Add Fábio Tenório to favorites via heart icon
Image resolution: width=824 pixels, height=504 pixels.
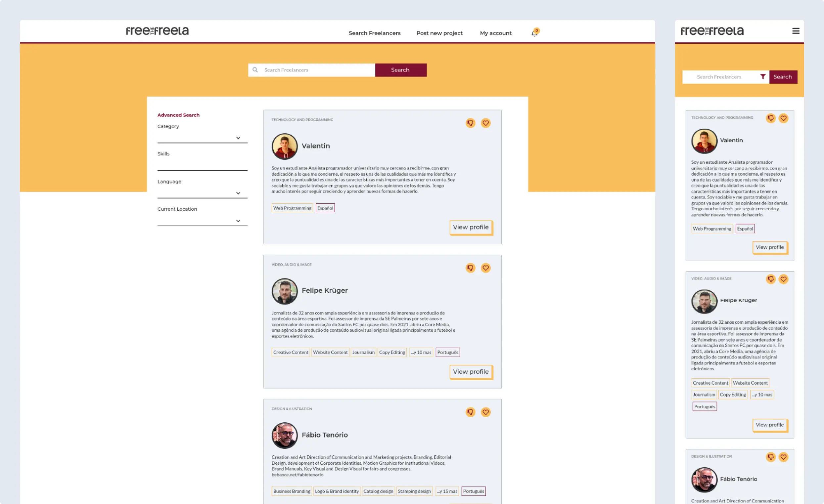click(x=485, y=412)
